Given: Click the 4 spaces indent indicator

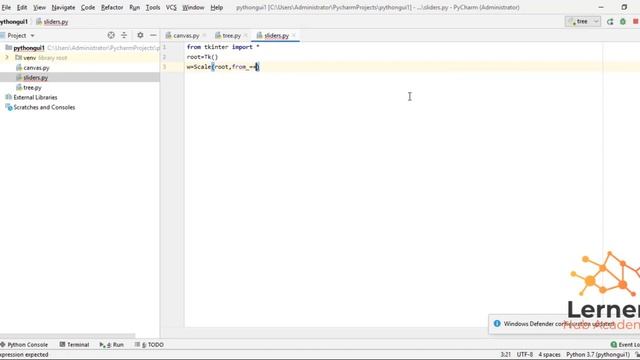Looking at the screenshot, I should (x=549, y=354).
